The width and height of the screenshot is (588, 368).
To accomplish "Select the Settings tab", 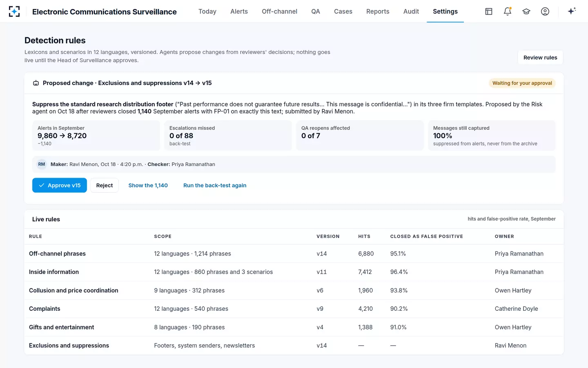I will coord(445,11).
